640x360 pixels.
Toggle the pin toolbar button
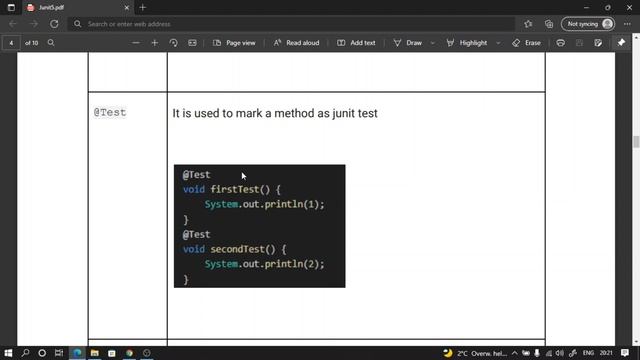pyautogui.click(x=621, y=42)
